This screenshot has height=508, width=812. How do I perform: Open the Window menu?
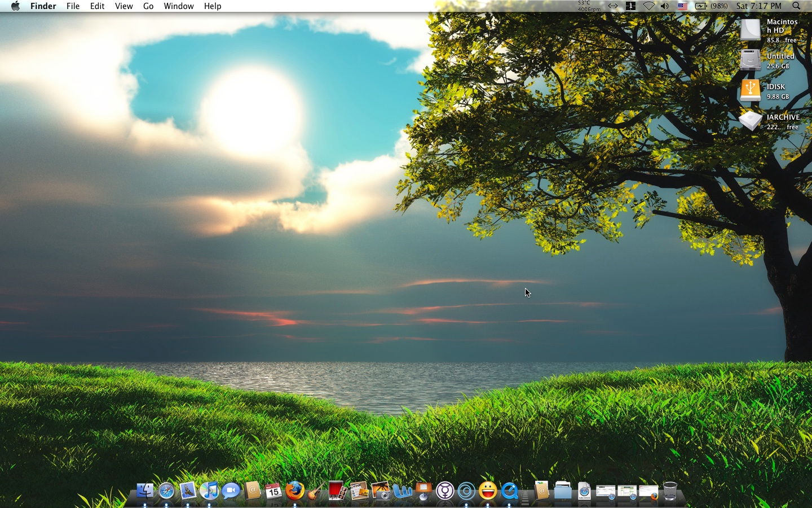pos(179,6)
